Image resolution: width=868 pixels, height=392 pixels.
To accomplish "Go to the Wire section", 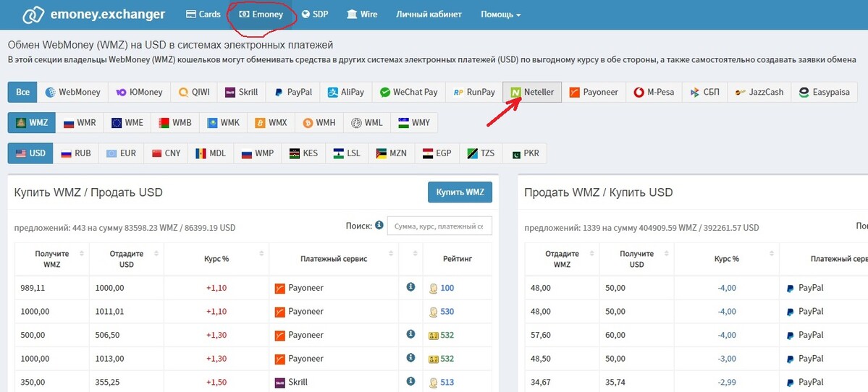I will 362,14.
